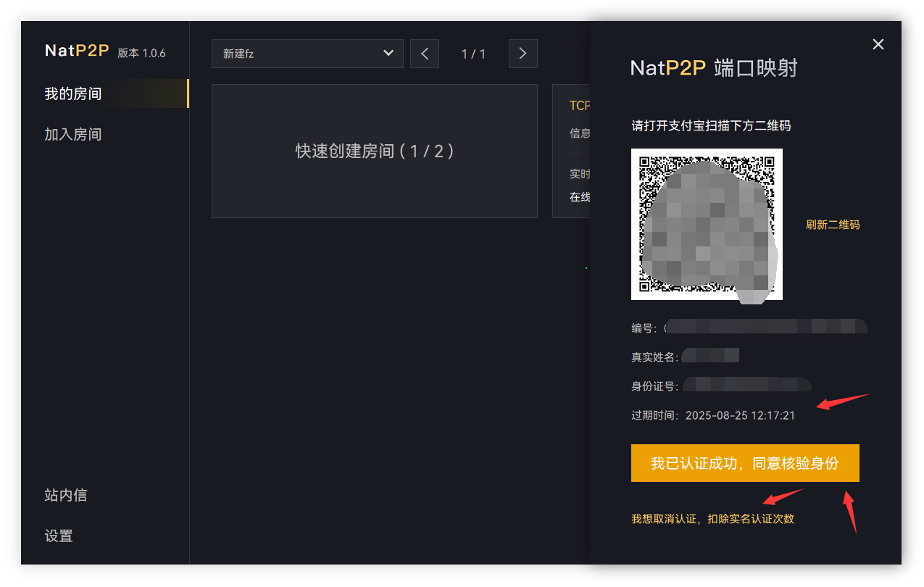Click the page indicator 1 / 1
This screenshot has height=587, width=924.
pos(473,54)
